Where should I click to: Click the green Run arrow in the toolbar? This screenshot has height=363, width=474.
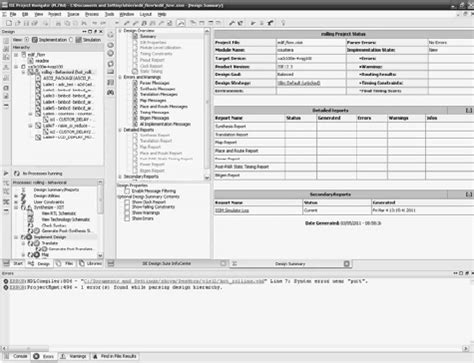pyautogui.click(x=253, y=23)
